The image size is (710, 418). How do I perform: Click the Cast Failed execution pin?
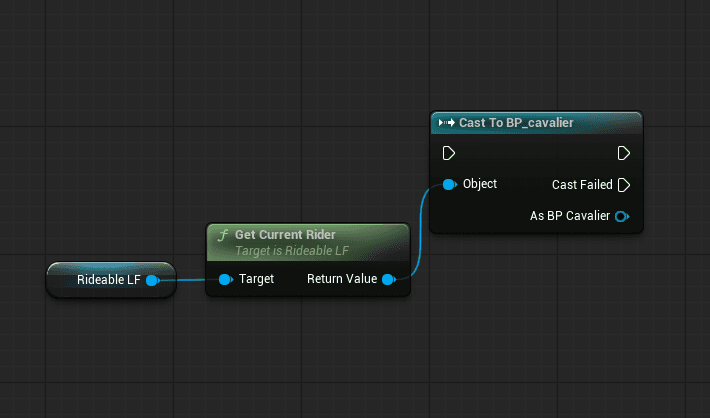pyautogui.click(x=624, y=185)
